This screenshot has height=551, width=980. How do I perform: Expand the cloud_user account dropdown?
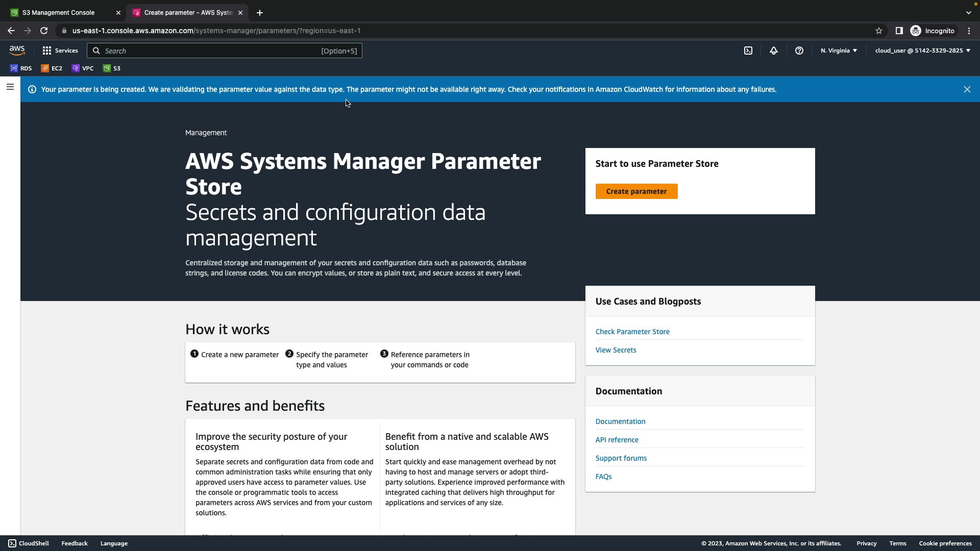pos(922,51)
